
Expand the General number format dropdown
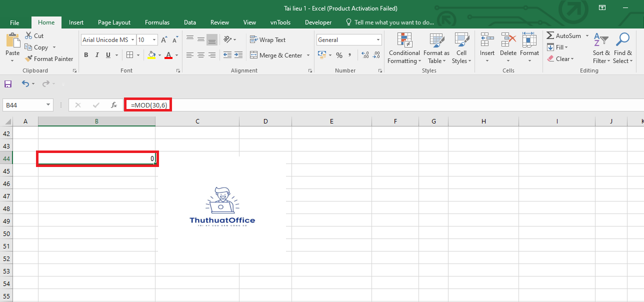(x=378, y=40)
